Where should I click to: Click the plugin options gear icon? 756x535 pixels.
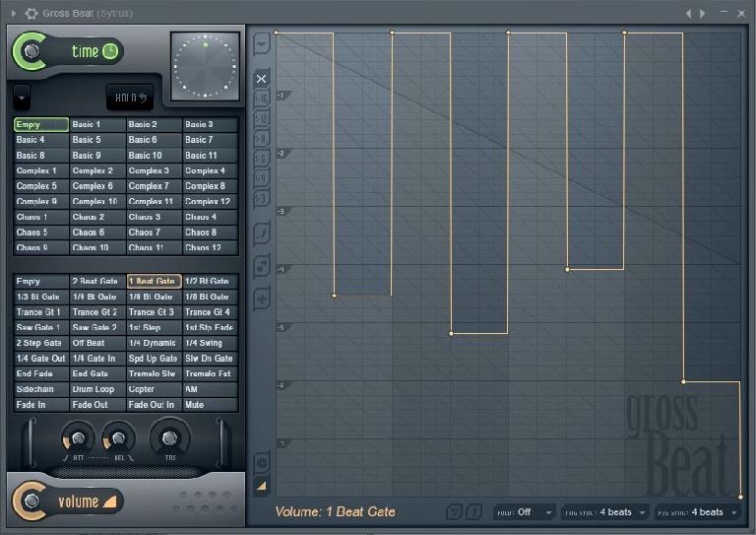pyautogui.click(x=31, y=14)
